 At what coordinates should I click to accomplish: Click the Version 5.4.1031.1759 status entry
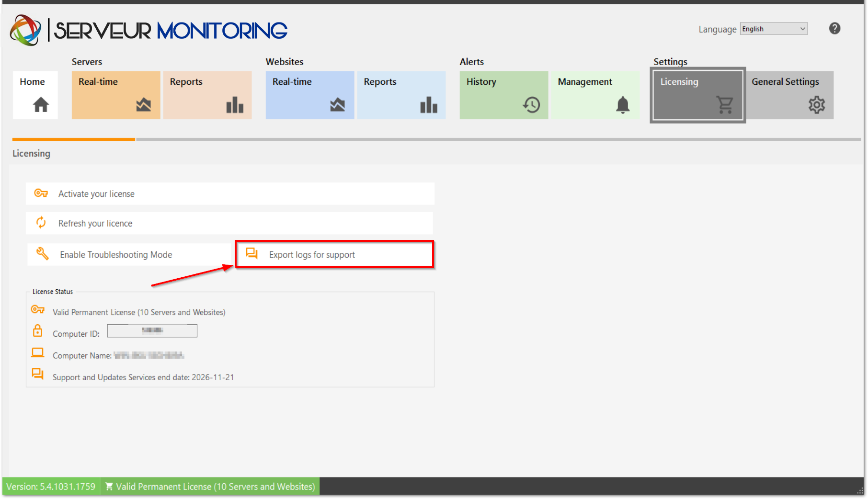[51, 487]
